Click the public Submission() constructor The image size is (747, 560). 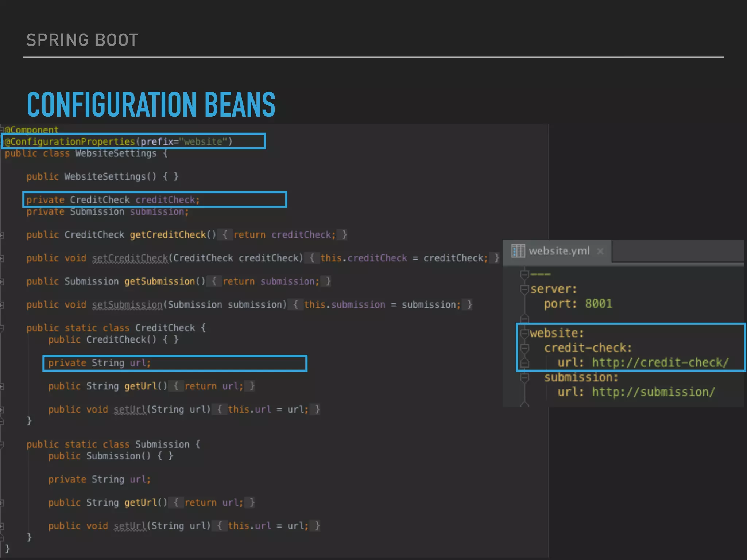111,456
